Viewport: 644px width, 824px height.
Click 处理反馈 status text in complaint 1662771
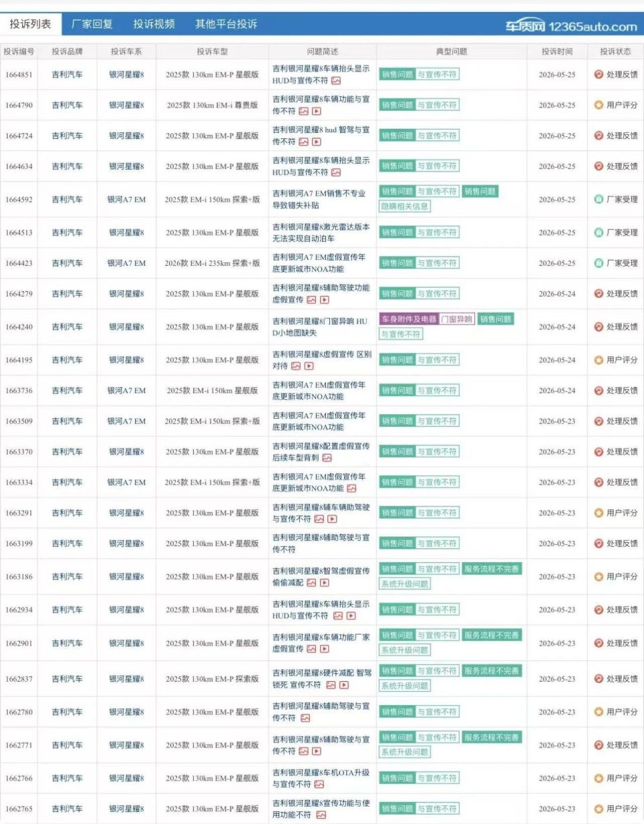(x=622, y=745)
